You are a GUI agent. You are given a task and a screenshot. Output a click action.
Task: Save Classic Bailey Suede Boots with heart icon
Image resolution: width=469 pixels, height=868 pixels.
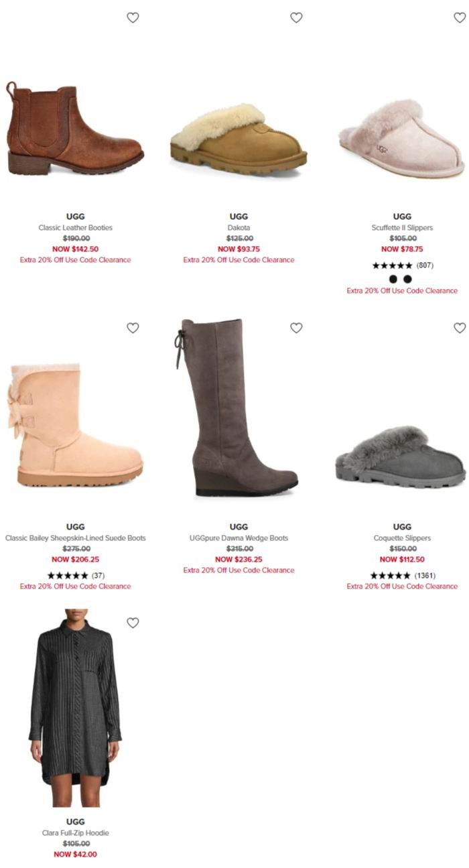coord(133,328)
